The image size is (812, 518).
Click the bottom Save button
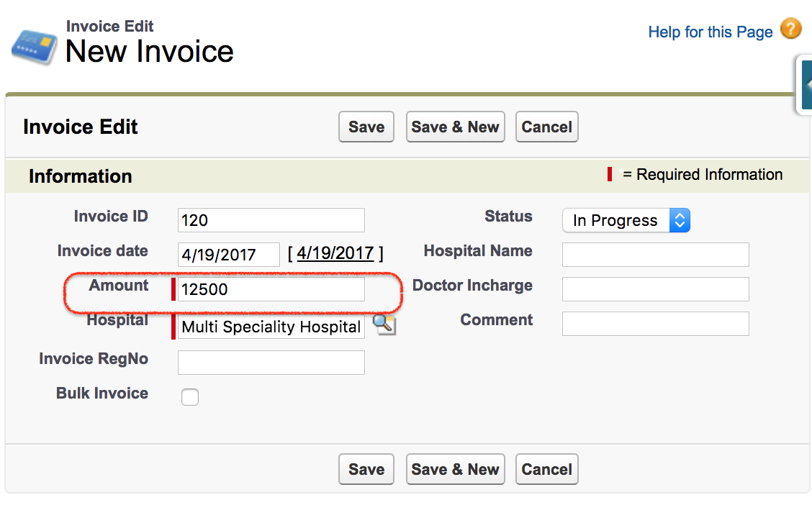click(x=366, y=469)
